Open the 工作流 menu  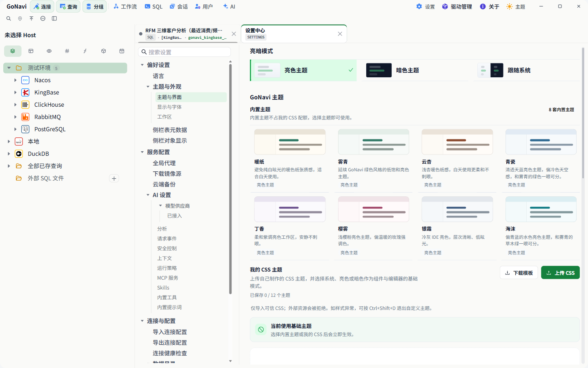click(x=125, y=7)
